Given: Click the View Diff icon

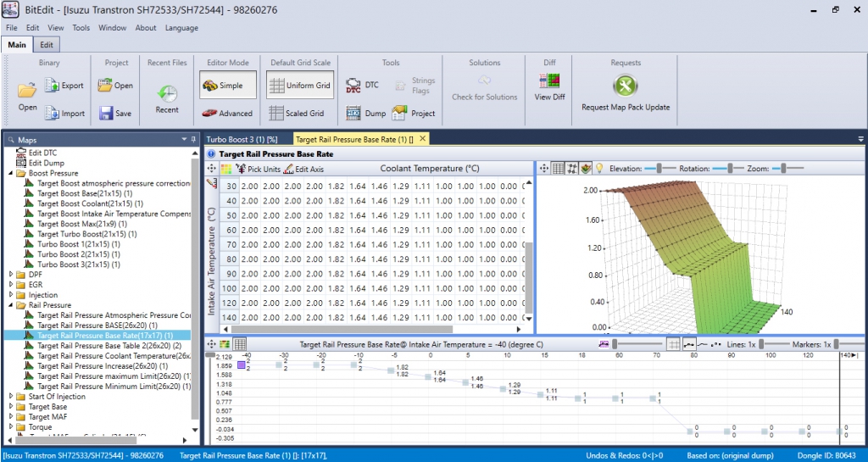Looking at the screenshot, I should 549,81.
